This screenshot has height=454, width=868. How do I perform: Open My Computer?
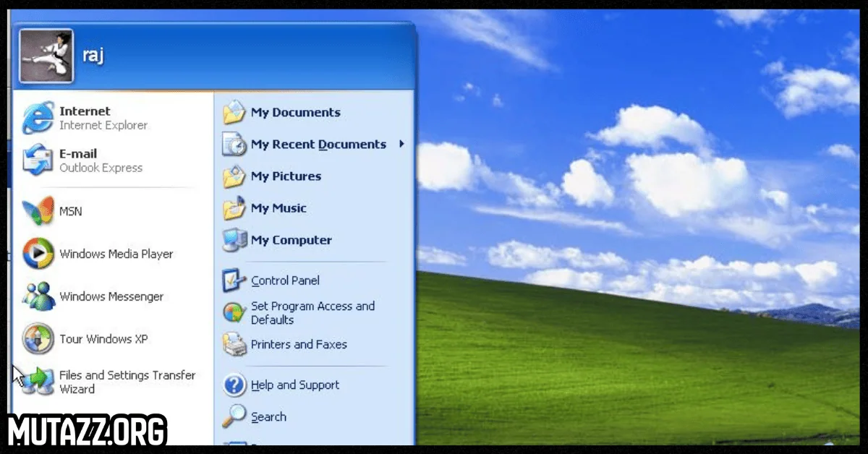click(x=292, y=240)
